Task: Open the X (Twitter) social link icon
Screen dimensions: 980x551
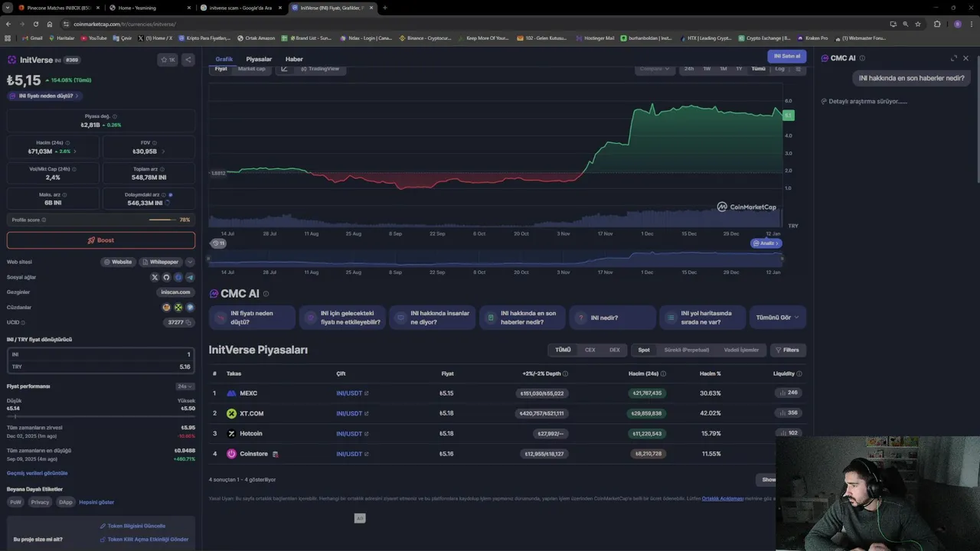Action: tap(155, 277)
